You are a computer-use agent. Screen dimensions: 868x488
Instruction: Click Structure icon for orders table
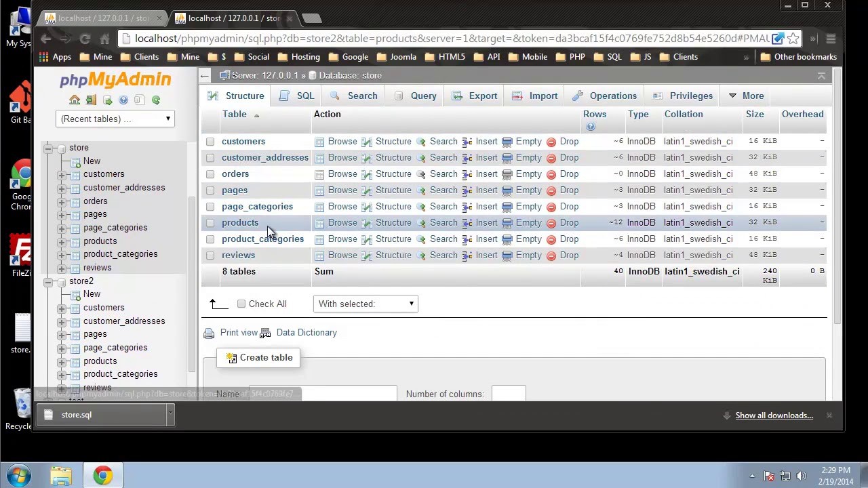click(x=367, y=174)
